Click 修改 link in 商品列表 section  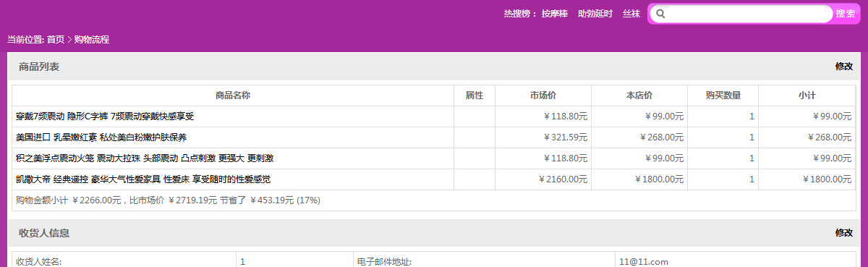[844, 67]
